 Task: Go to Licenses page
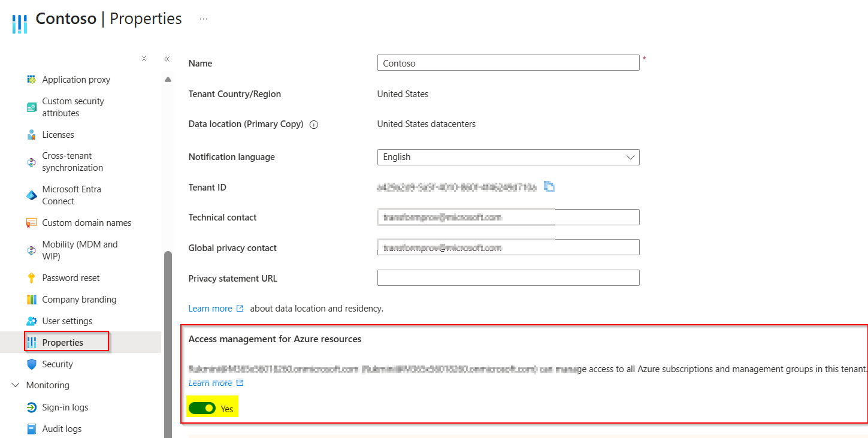[58, 135]
